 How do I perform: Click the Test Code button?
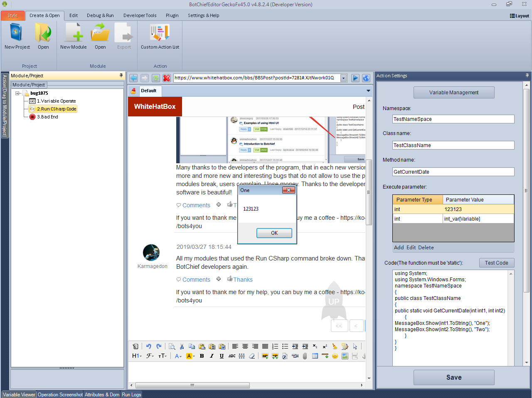[496, 263]
